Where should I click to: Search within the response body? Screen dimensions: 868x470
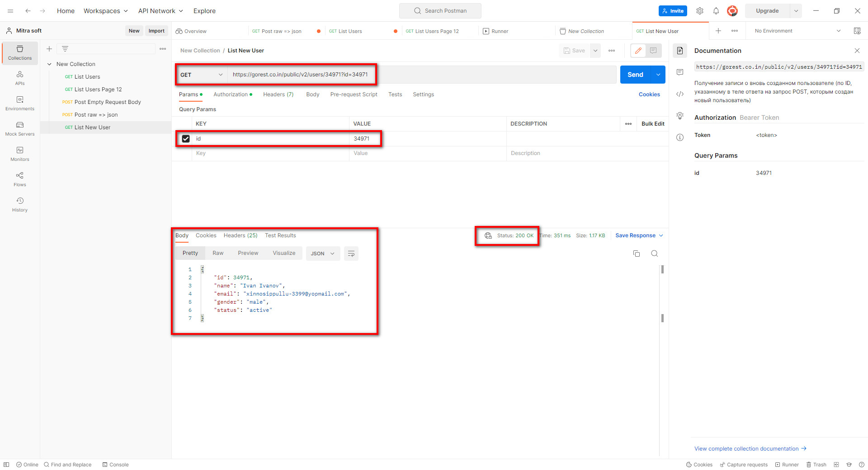pyautogui.click(x=654, y=254)
